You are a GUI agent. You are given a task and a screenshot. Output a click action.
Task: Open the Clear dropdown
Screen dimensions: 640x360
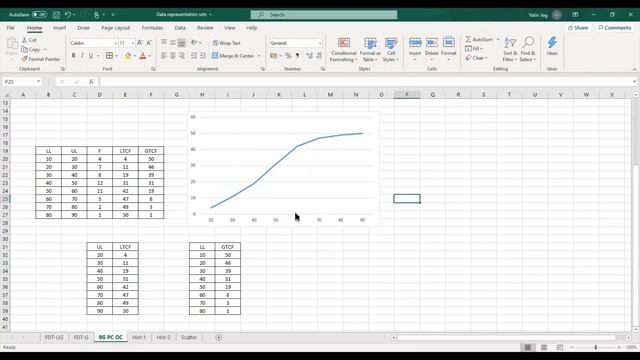[477, 58]
